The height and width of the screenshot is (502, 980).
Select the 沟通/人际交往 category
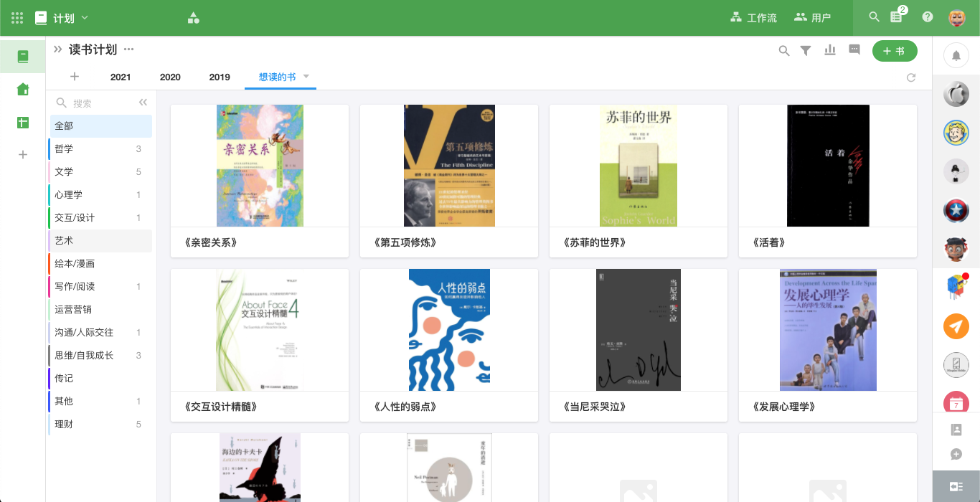(x=100, y=333)
